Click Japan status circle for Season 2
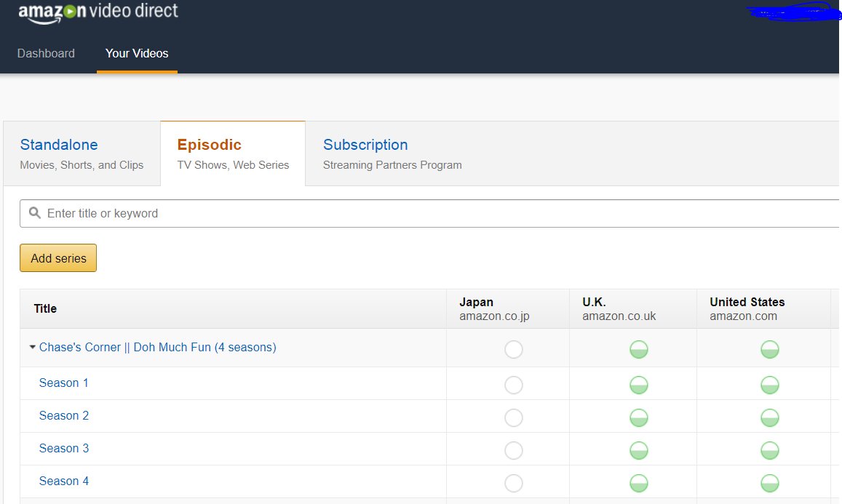 click(x=513, y=417)
